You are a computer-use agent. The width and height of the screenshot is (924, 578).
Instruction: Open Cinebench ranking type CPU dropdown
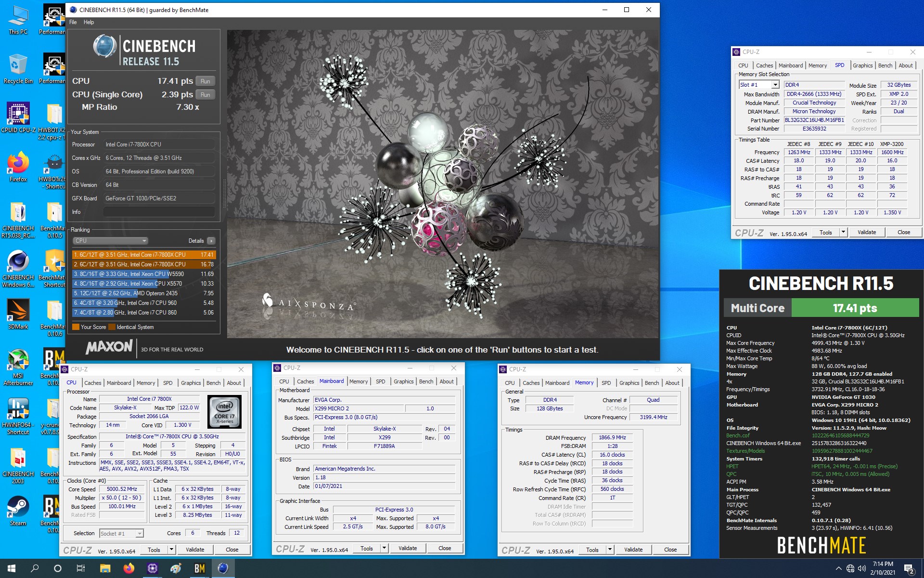point(110,240)
